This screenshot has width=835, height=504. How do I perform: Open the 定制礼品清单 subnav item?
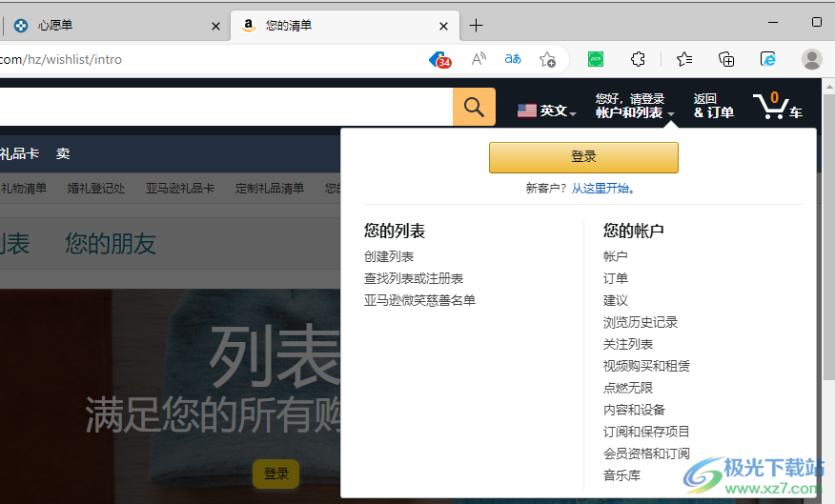[270, 189]
